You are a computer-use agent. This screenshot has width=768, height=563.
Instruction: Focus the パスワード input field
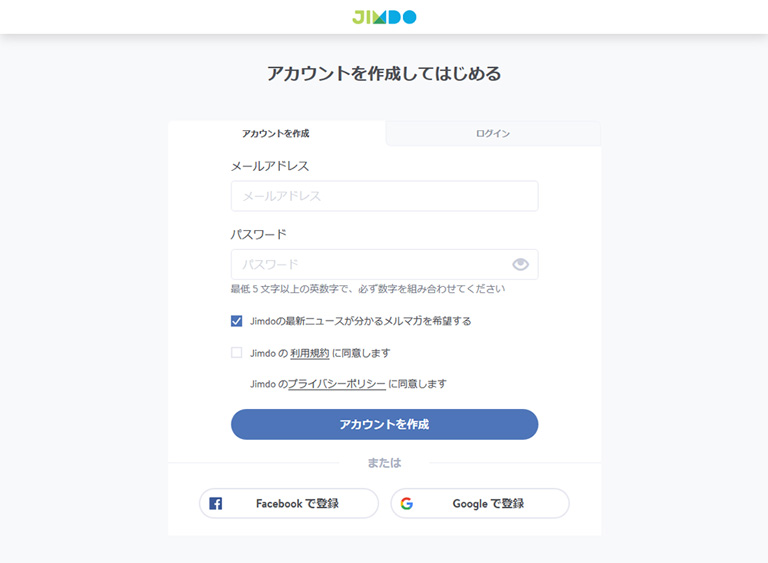click(384, 265)
